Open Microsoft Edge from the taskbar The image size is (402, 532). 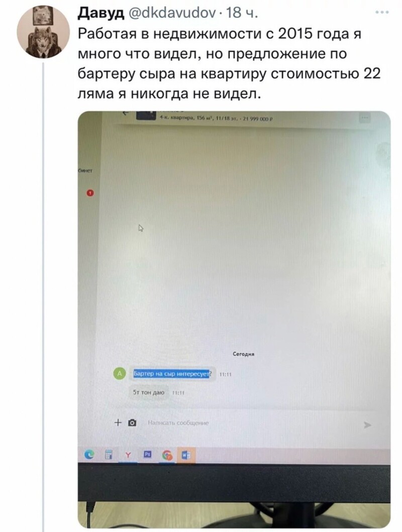89,455
